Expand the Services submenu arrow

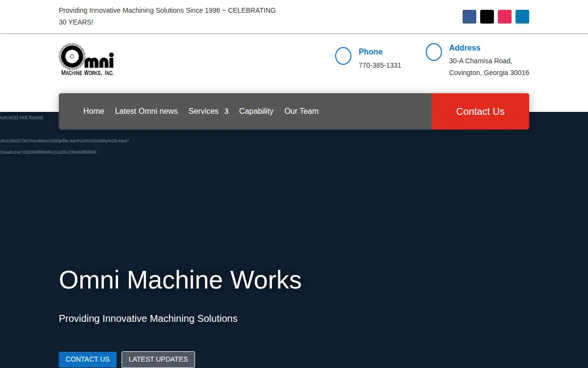pyautogui.click(x=226, y=111)
